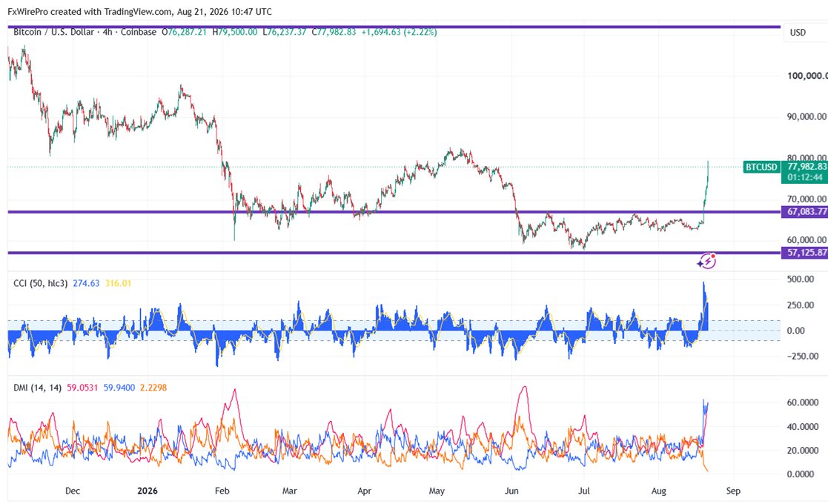Image resolution: width=828 pixels, height=504 pixels.
Task: Click the yellow CCI value 316.01
Action: pyautogui.click(x=118, y=283)
